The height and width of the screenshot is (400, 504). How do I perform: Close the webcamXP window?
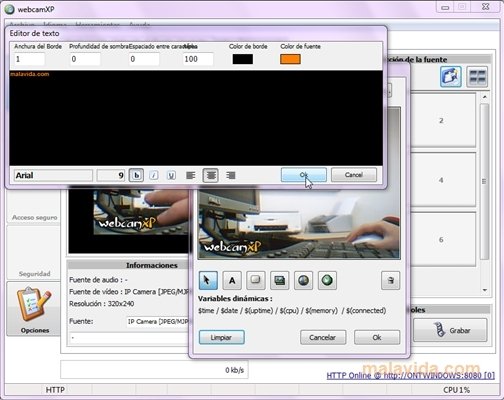[486, 7]
